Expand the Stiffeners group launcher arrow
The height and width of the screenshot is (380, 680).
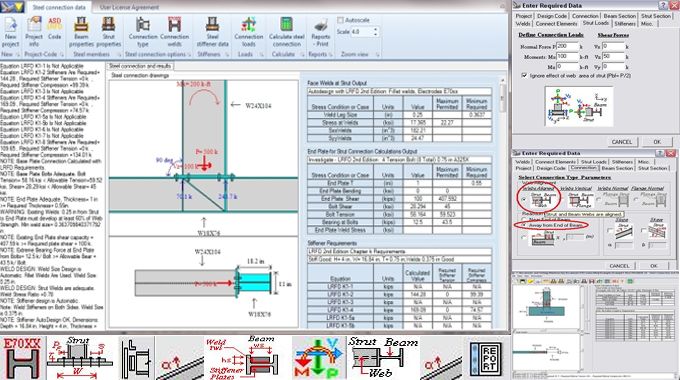[x=227, y=55]
